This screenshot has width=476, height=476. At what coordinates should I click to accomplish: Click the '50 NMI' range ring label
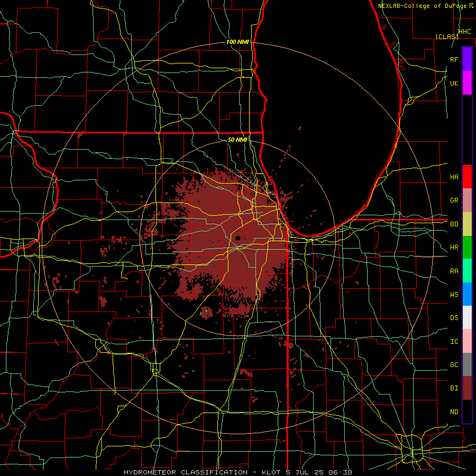[237, 140]
